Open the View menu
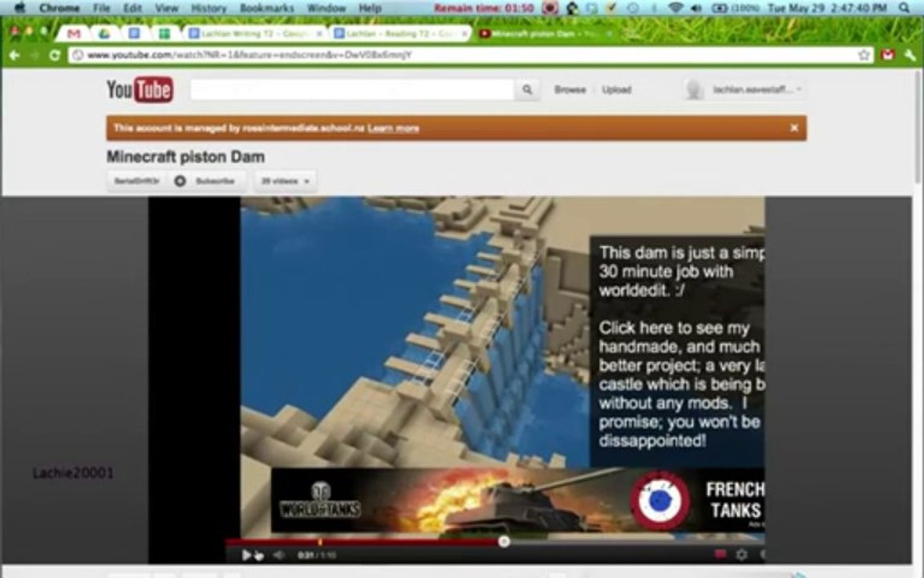 pos(166,8)
